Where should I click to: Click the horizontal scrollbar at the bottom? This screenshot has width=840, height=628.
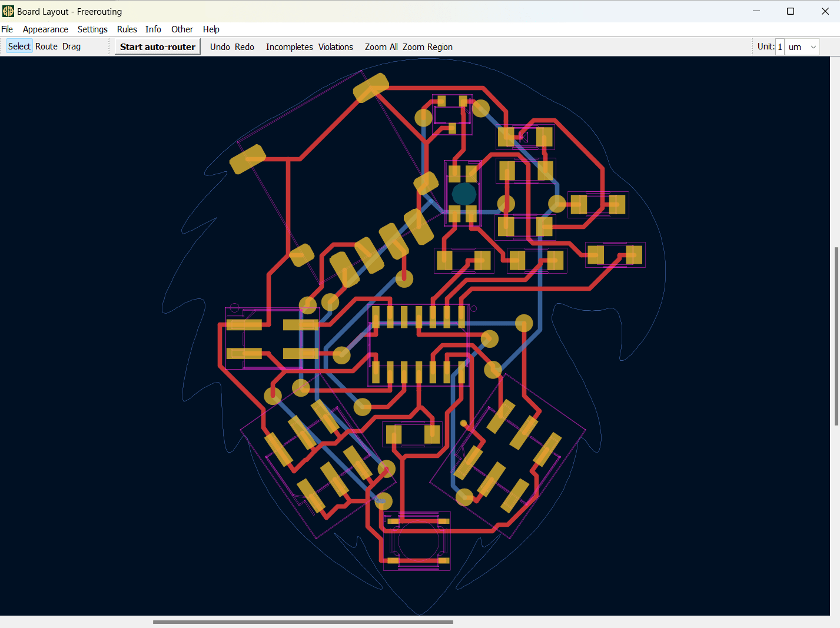click(303, 622)
